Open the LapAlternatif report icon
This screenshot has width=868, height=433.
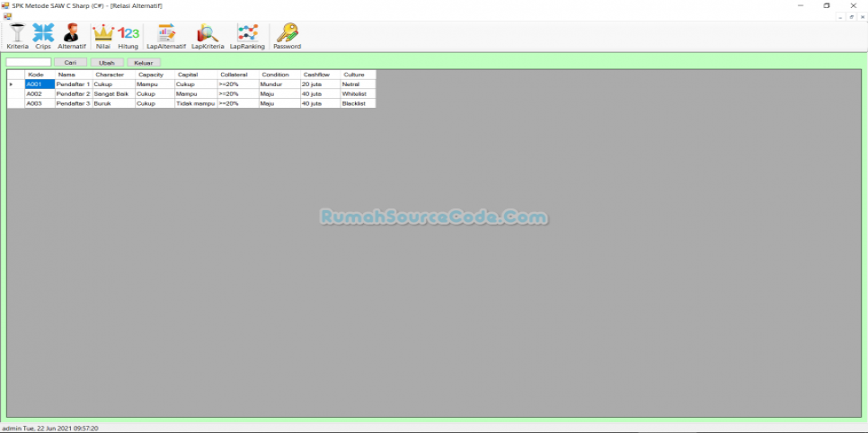[166, 35]
